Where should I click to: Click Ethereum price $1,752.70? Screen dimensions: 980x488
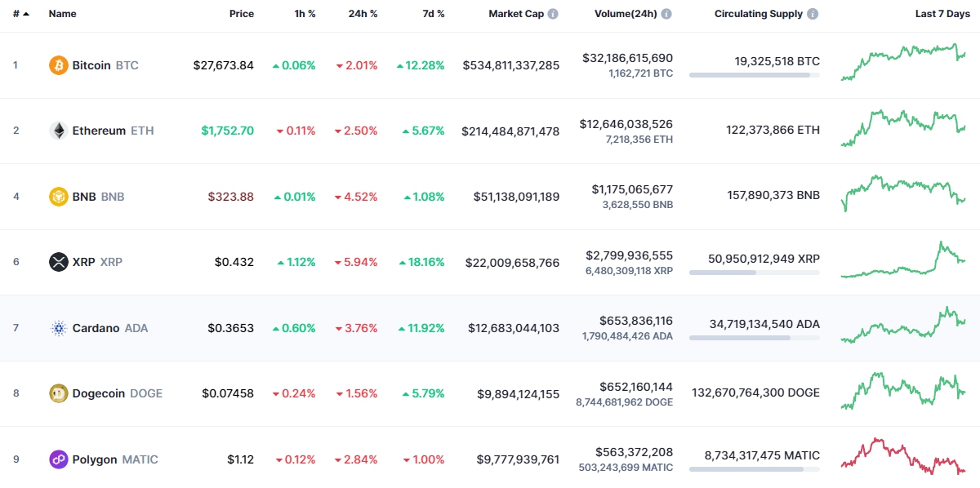click(228, 131)
